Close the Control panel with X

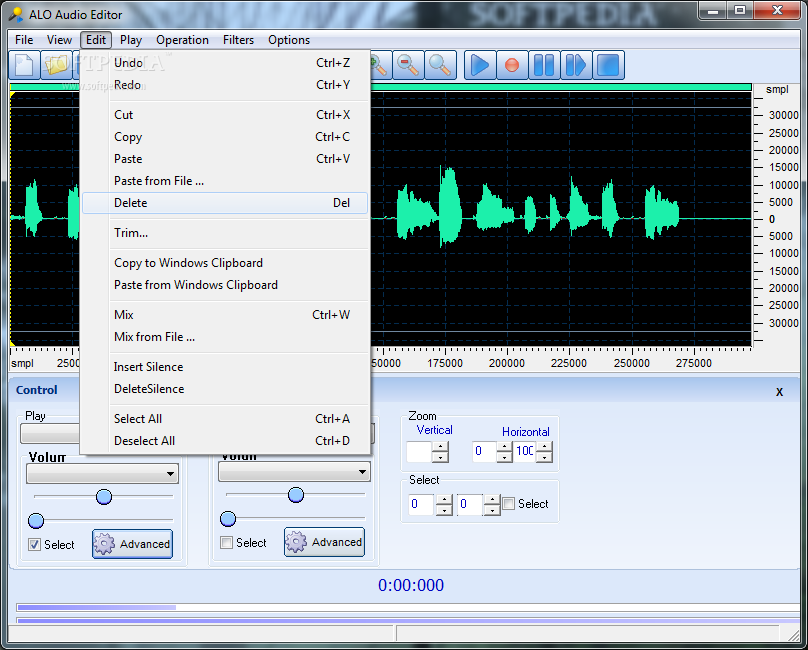[x=779, y=392]
